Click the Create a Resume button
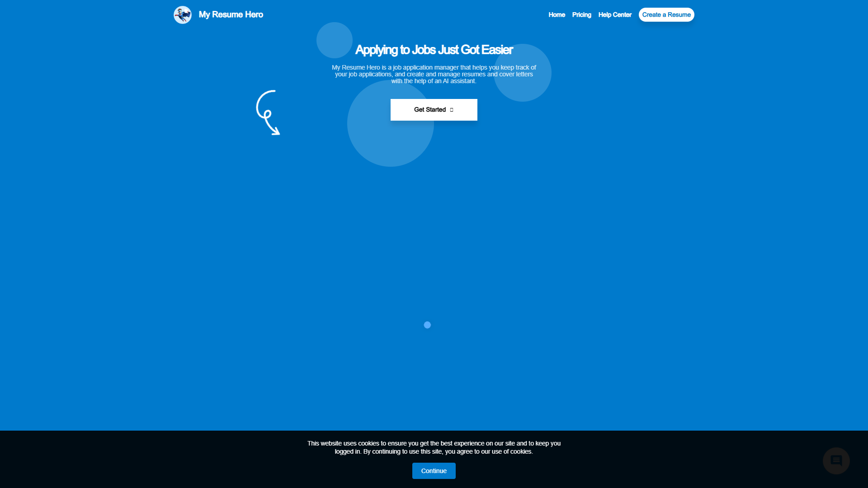Viewport: 868px width, 488px height. pyautogui.click(x=666, y=15)
